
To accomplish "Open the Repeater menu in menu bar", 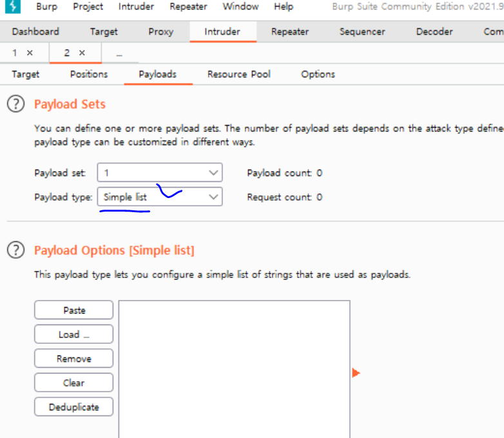I will click(x=188, y=6).
